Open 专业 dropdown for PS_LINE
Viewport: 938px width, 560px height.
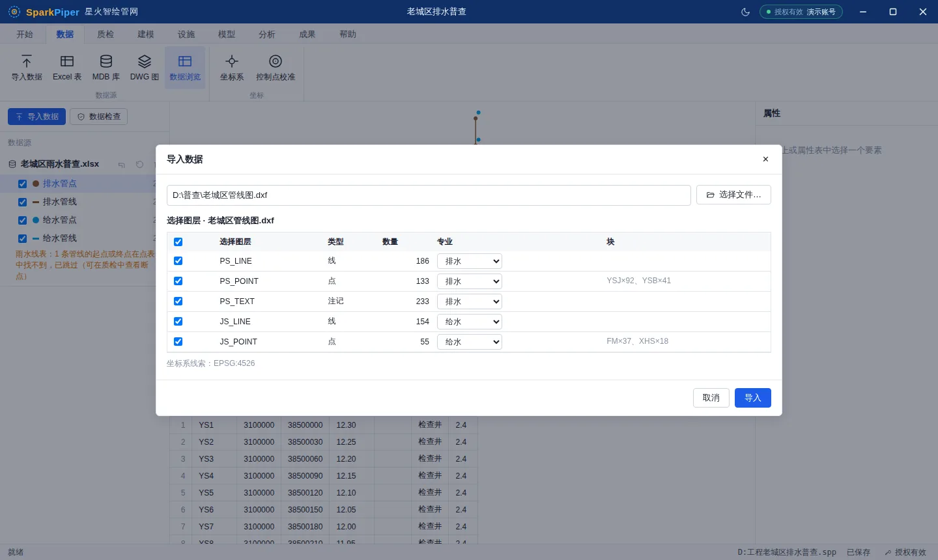click(x=470, y=261)
